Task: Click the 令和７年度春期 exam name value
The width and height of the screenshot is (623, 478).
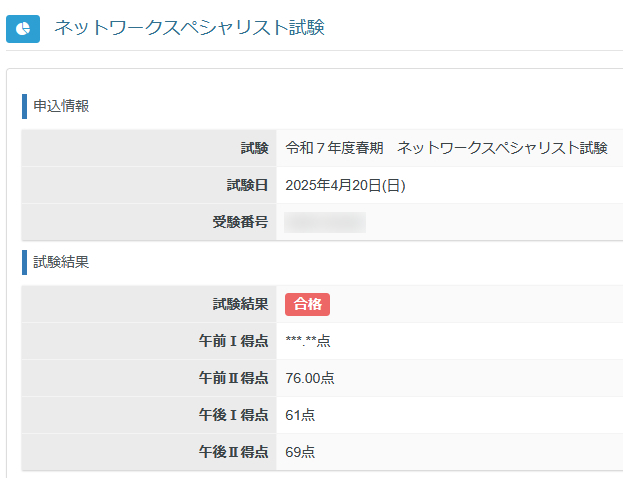Action: 446,148
